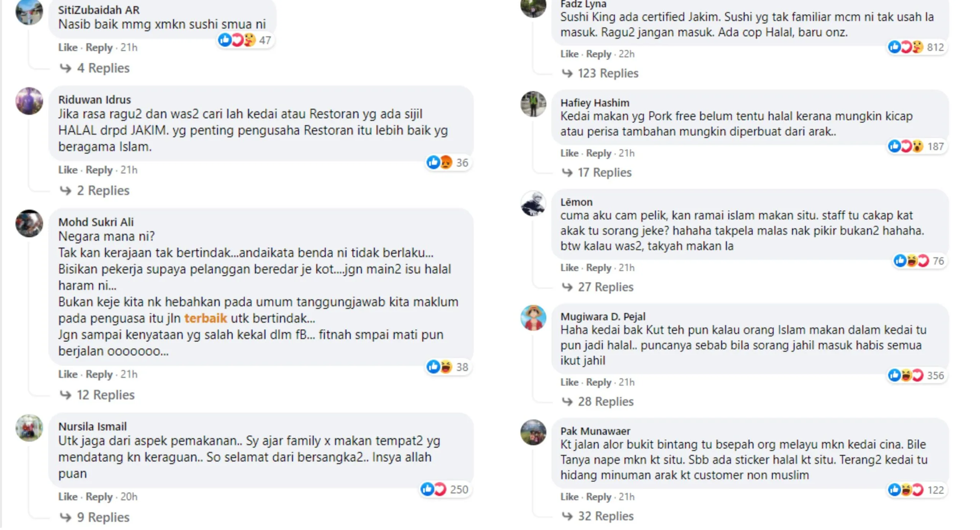Reply to Hafiey Hashim's comment
The image size is (980, 530).
pyautogui.click(x=599, y=153)
